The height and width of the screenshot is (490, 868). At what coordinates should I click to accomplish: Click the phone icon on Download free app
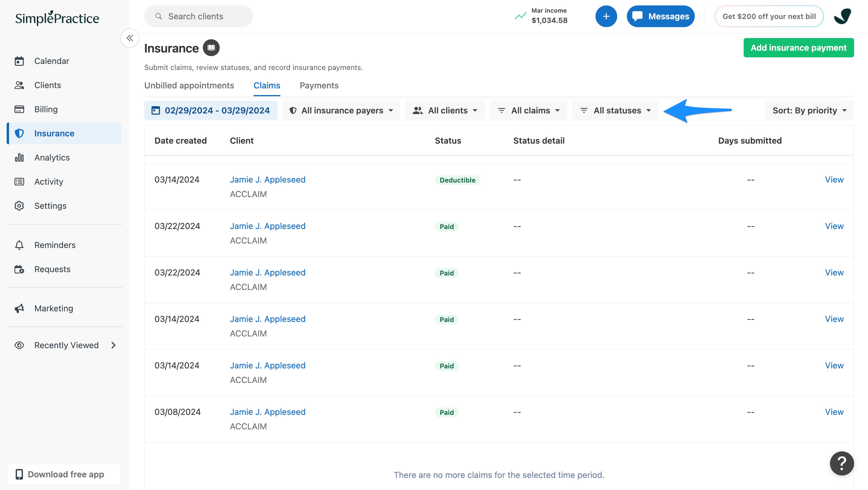tap(19, 474)
